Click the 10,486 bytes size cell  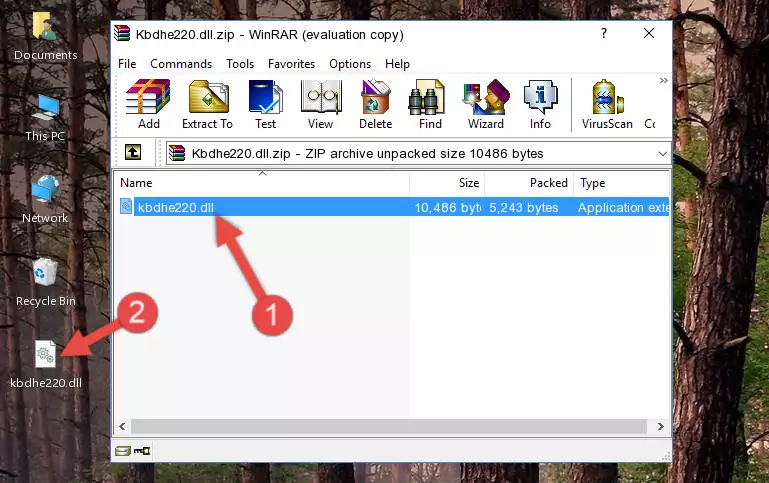pos(447,208)
